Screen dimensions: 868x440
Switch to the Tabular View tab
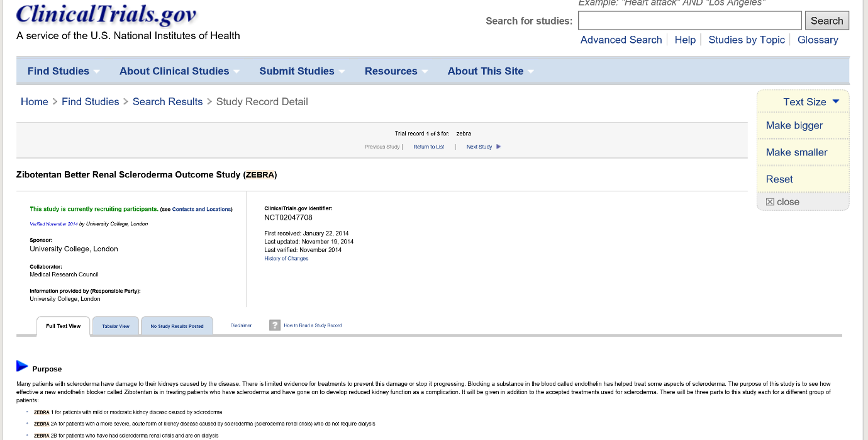click(116, 326)
